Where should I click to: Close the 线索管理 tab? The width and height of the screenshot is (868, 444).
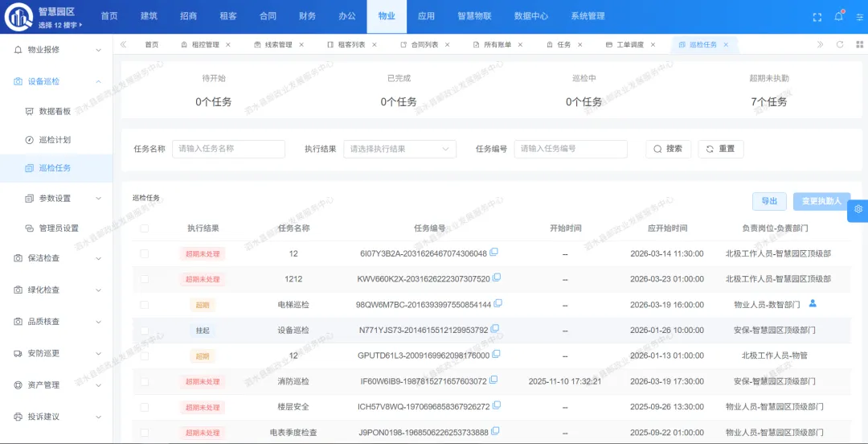(x=301, y=44)
